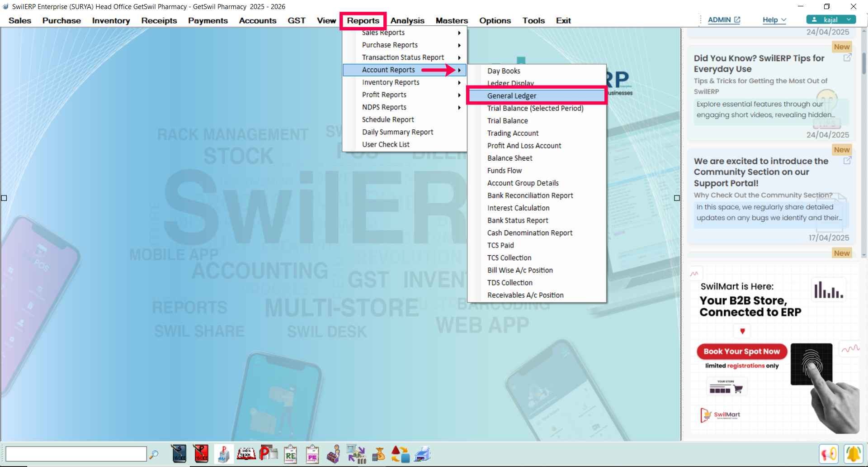Open the RE clipboard icon
The height and width of the screenshot is (467, 868).
[290, 454]
